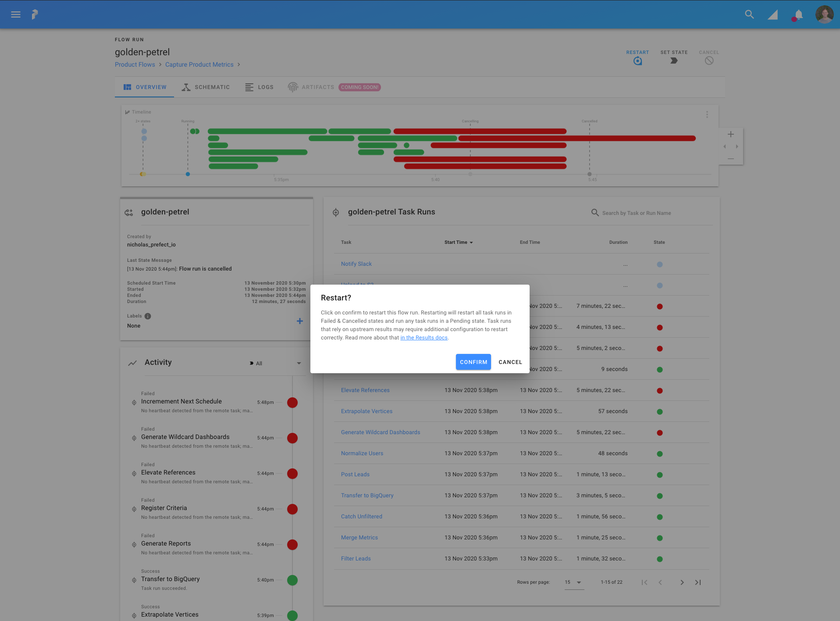This screenshot has height=621, width=840.
Task: Switch to the Overview tab
Action: 145,87
